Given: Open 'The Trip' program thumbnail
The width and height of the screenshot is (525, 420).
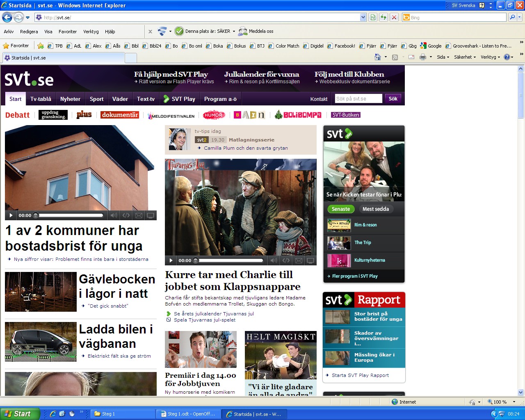Looking at the screenshot, I should pos(339,243).
